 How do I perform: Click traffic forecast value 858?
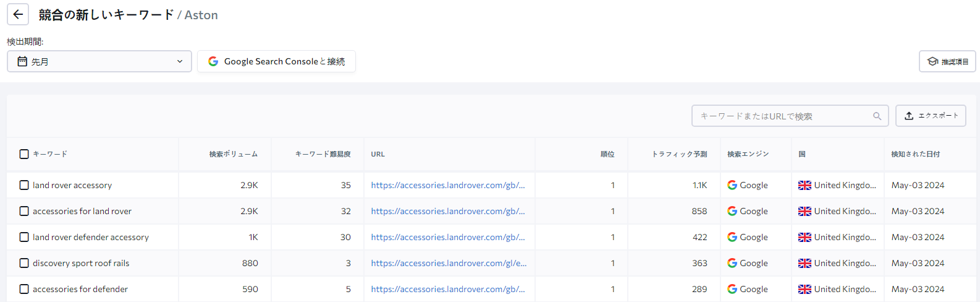pyautogui.click(x=699, y=211)
